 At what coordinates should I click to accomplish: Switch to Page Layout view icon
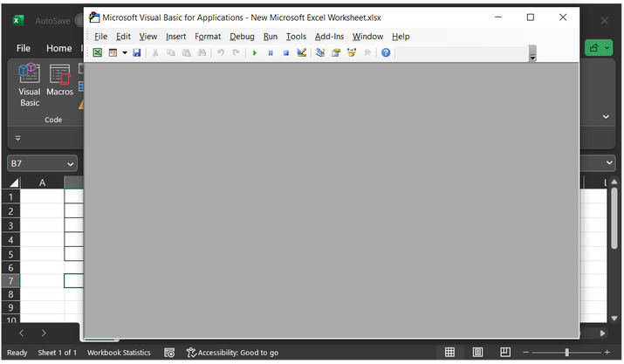click(477, 353)
